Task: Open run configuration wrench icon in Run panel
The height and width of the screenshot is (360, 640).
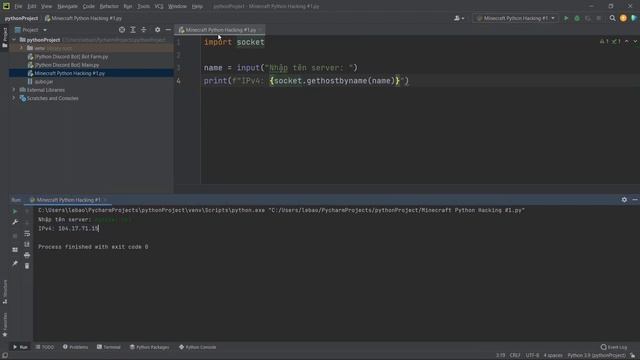Action: (x=15, y=222)
